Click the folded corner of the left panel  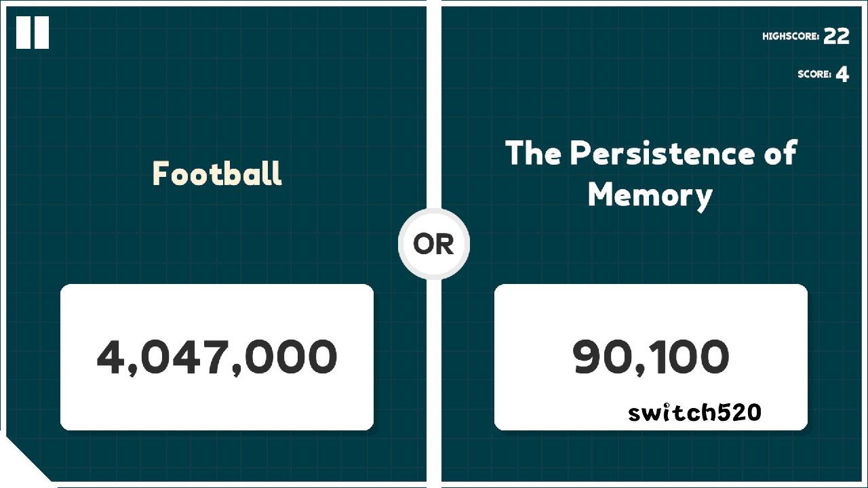(26, 458)
